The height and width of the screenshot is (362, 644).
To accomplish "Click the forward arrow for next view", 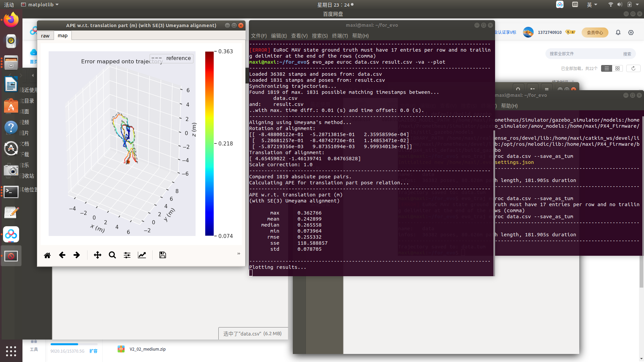I will (x=77, y=255).
